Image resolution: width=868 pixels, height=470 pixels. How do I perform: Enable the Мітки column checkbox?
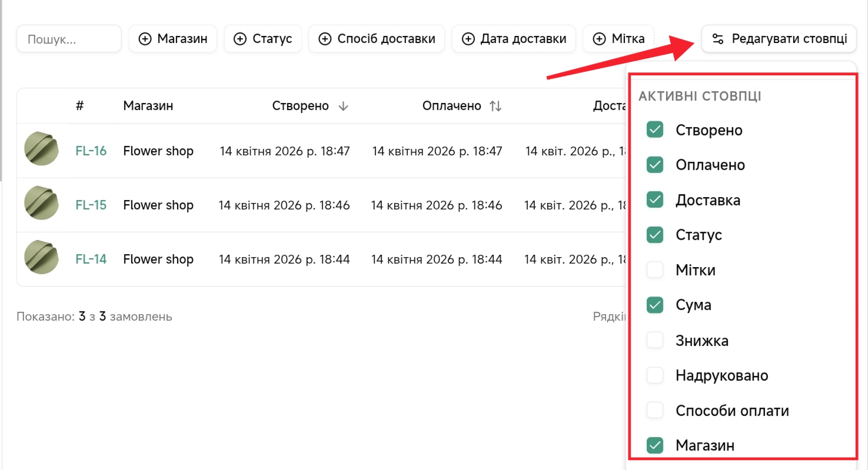(x=655, y=270)
